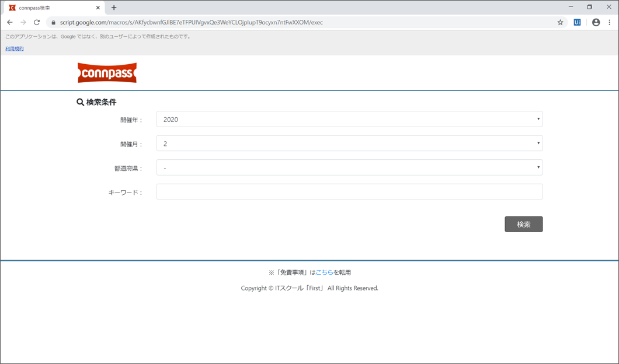Reload the page with refresh icon
Screen dimensions: 619x364
(x=37, y=22)
